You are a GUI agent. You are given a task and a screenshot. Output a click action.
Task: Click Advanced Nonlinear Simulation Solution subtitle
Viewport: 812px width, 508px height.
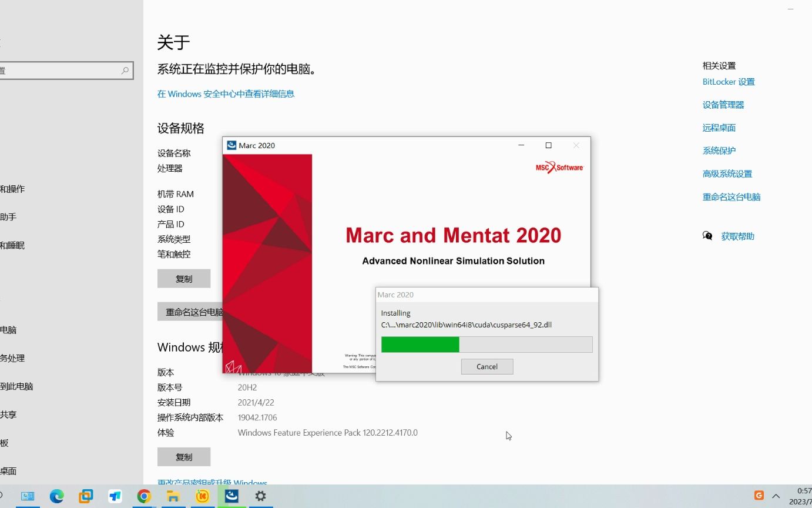point(454,260)
